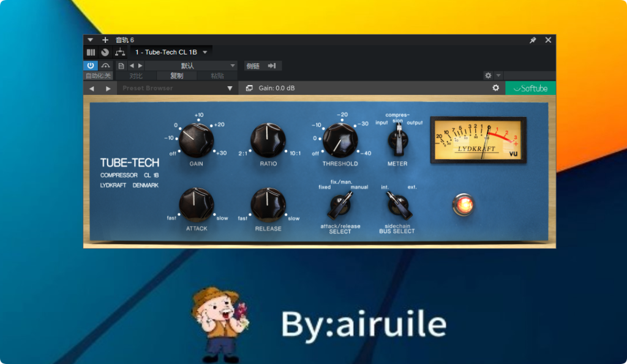Click the LYDKRAFT VU meter
Screen dimensions: 627x364
click(x=478, y=140)
